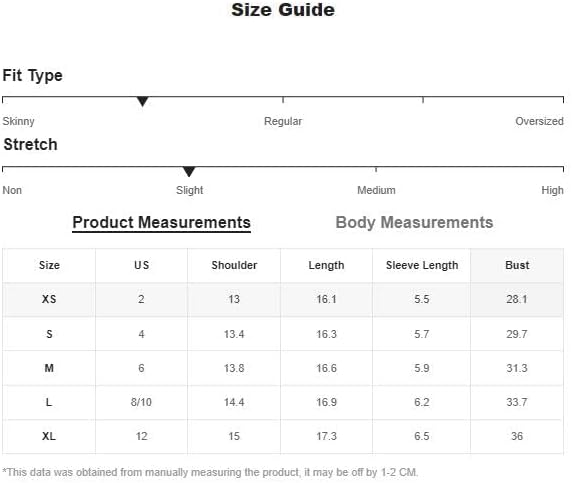Image resolution: width=572 pixels, height=483 pixels.
Task: Click the 8/10 US size cell
Action: coord(141,402)
